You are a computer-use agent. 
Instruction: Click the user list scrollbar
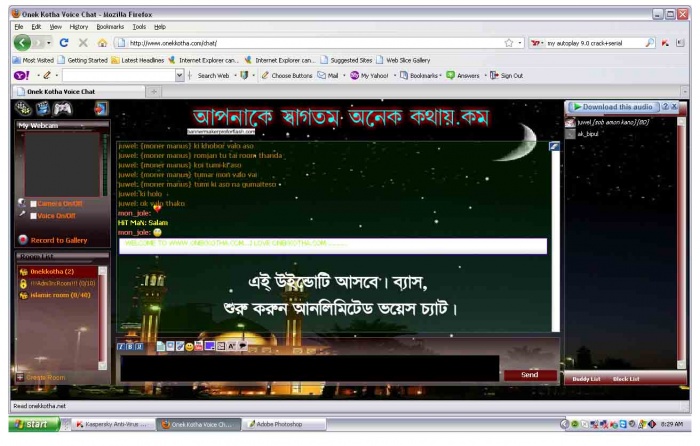point(681,243)
